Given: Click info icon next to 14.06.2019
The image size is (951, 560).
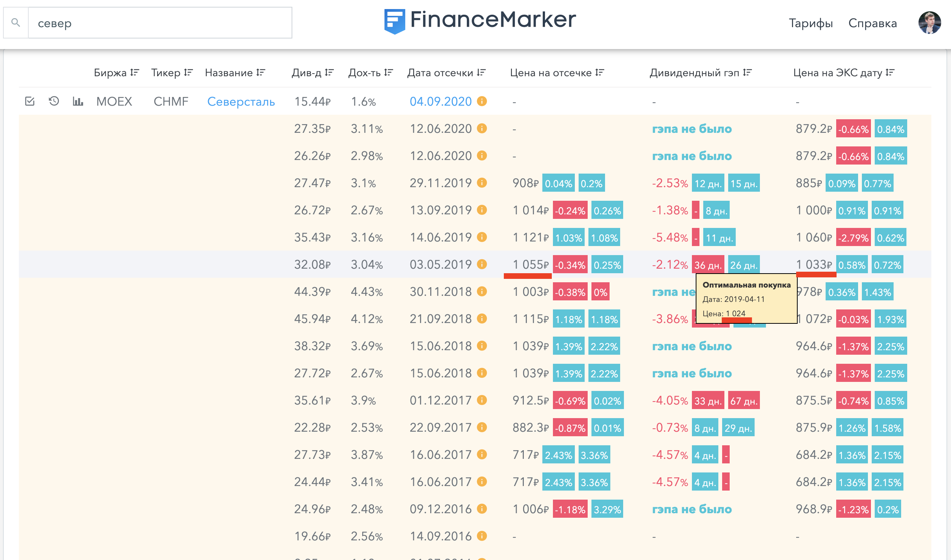Looking at the screenshot, I should 482,237.
